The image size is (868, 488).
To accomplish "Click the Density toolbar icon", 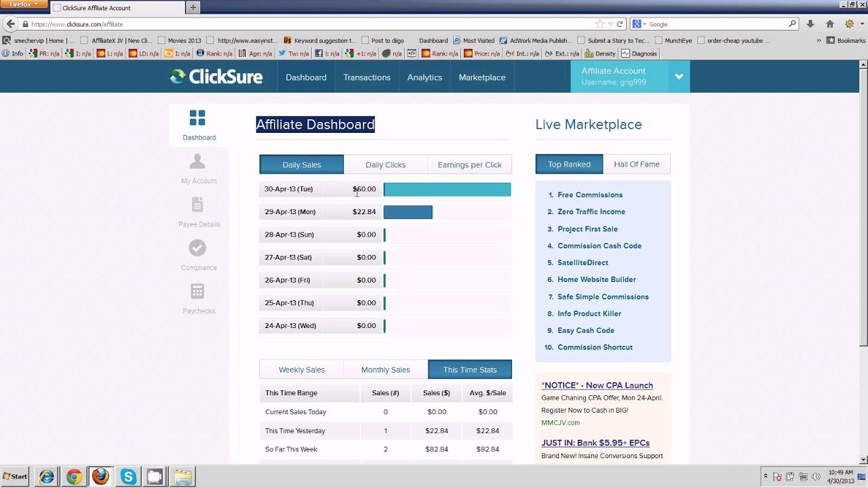I will [x=600, y=54].
